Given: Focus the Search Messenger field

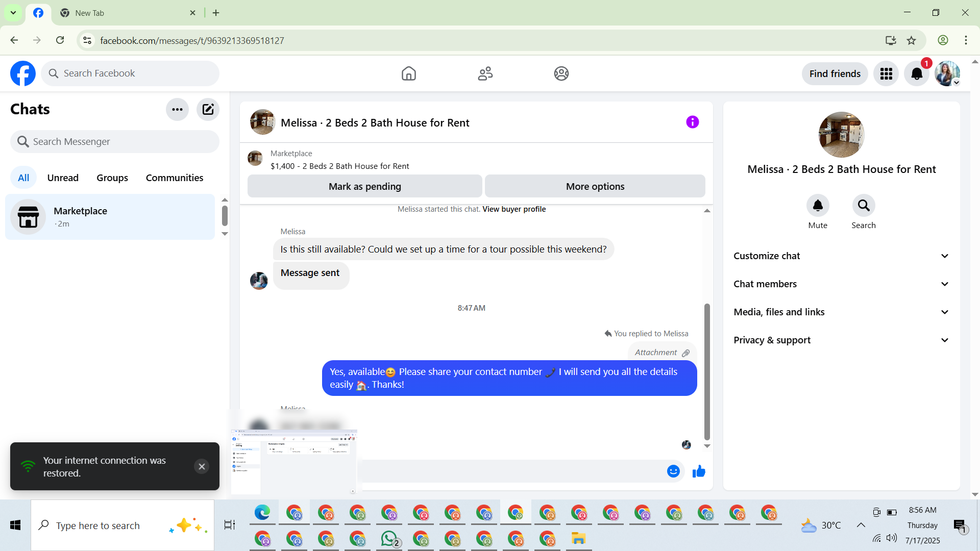Looking at the screenshot, I should coord(115,141).
